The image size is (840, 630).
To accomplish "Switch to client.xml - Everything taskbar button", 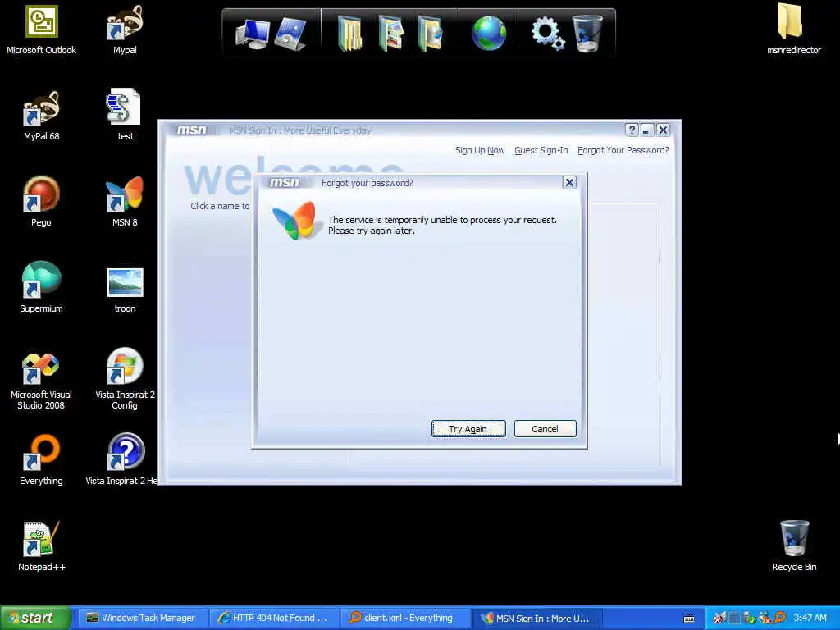I will [x=406, y=619].
